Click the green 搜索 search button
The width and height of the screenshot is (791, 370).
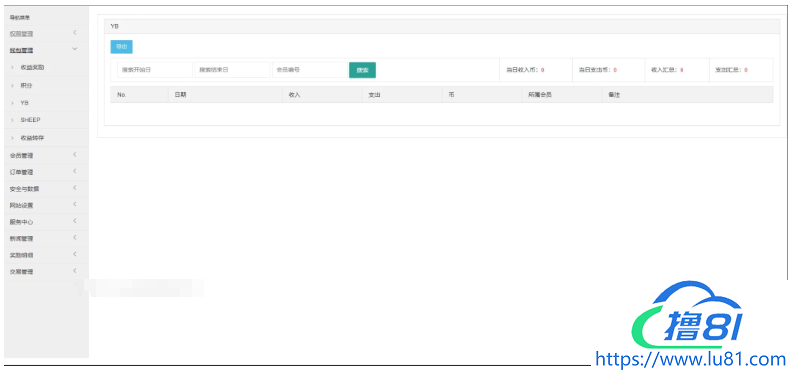[362, 70]
